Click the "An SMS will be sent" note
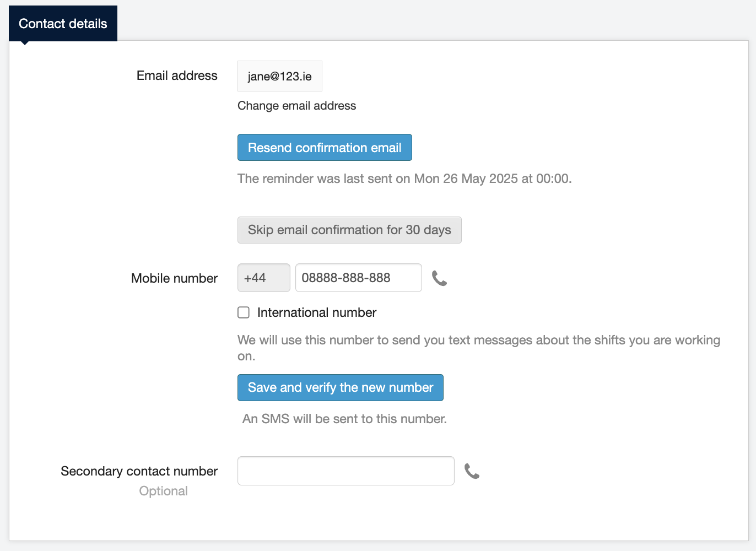This screenshot has height=551, width=756. click(344, 419)
